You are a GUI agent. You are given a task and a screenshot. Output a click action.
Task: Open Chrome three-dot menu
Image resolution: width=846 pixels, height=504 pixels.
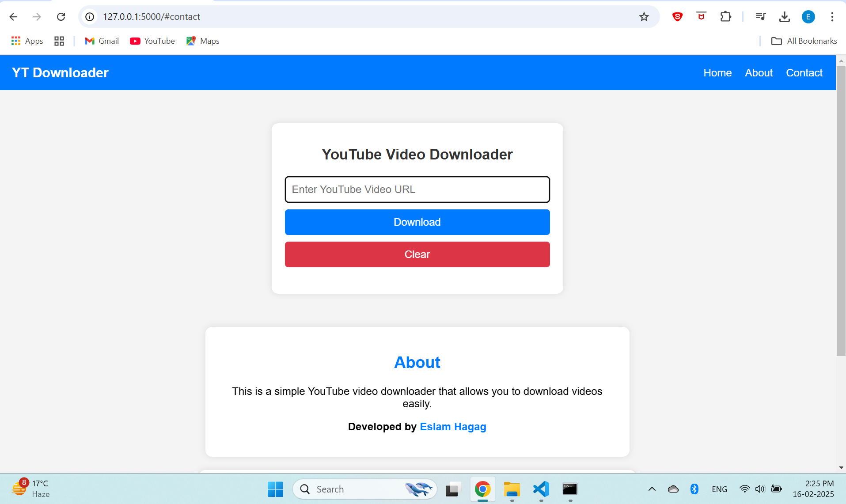coord(832,17)
